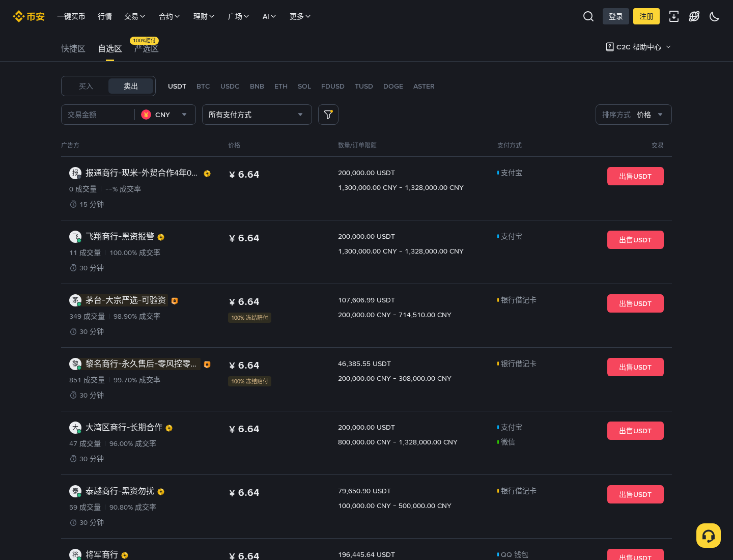Click 出售USDT for 飞翔商行 row

point(635,240)
